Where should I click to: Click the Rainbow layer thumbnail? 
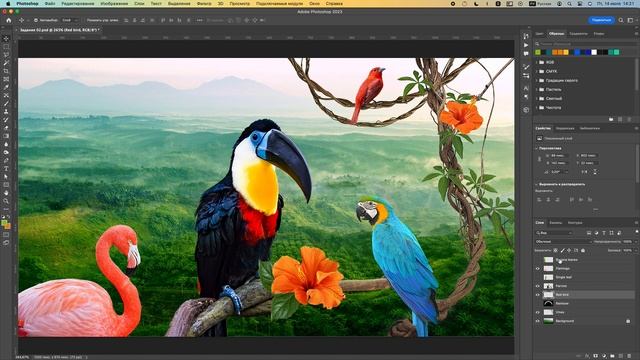click(x=548, y=303)
